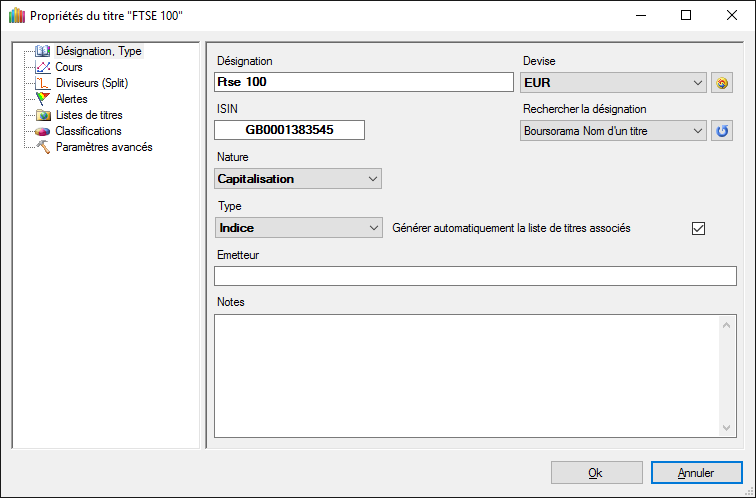This screenshot has height=498, width=756.
Task: Click the Paramètres avancés hammer icon
Action: pyautogui.click(x=43, y=147)
